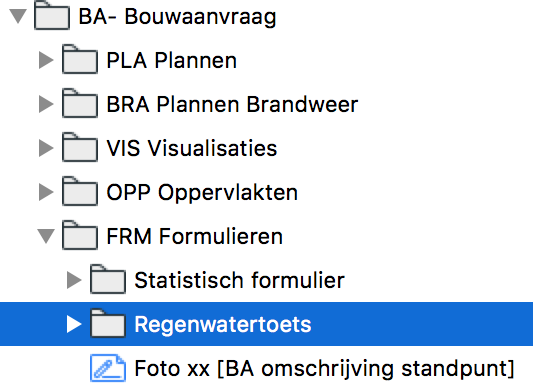Click the BRA Plannen Brandweer folder icon
This screenshot has height=390, width=533.
80,103
